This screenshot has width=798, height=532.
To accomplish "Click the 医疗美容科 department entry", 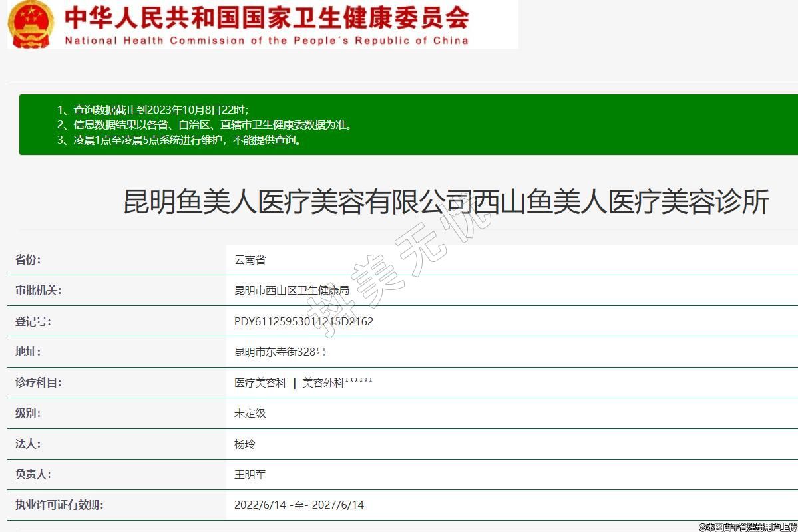I will click(260, 382).
